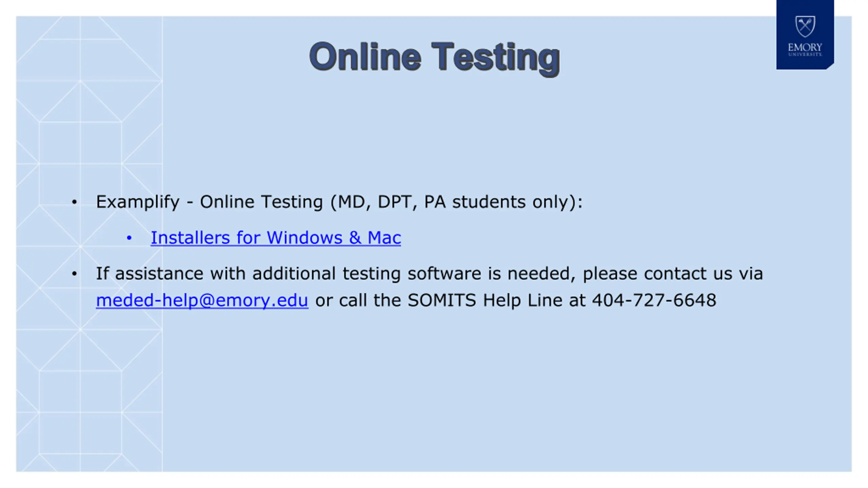Open the meded-help@emory.edu email link
This screenshot has height=488, width=868.
(202, 300)
